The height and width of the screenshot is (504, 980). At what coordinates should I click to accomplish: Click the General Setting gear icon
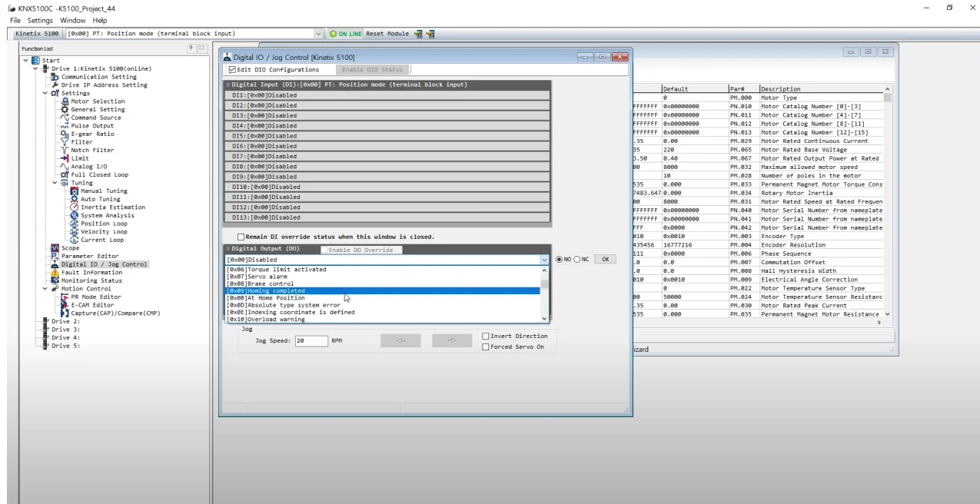tap(65, 109)
